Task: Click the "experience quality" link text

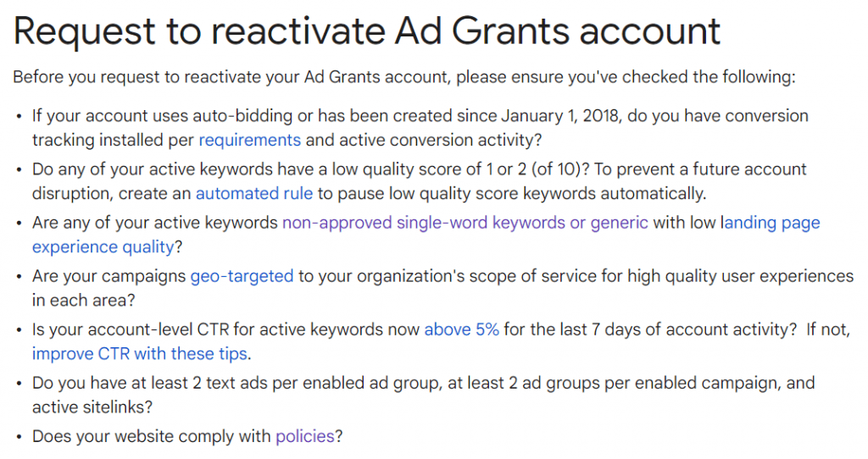Action: [x=103, y=246]
